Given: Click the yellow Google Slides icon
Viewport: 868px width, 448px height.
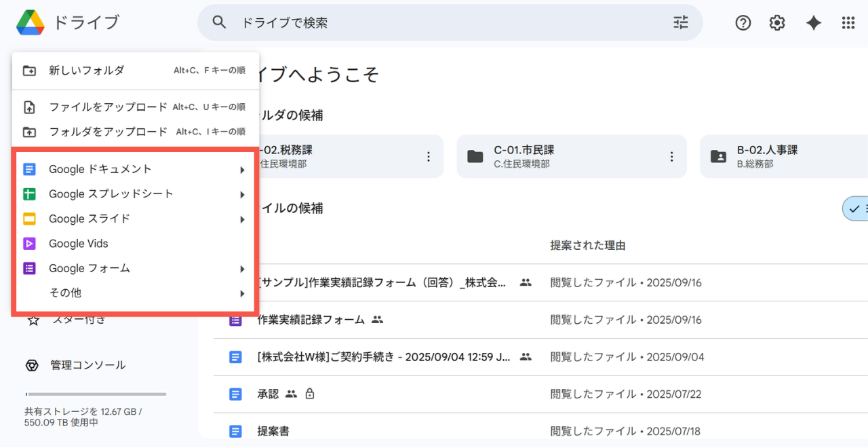Looking at the screenshot, I should (29, 219).
